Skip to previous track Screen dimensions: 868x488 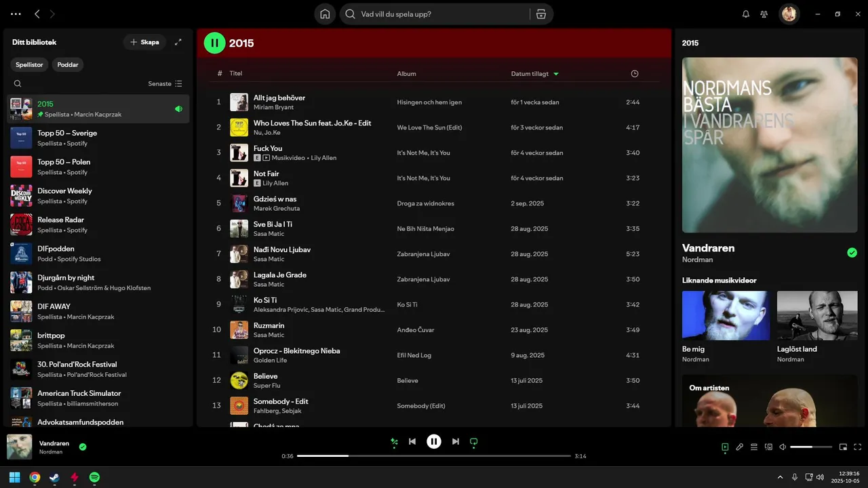pyautogui.click(x=412, y=442)
